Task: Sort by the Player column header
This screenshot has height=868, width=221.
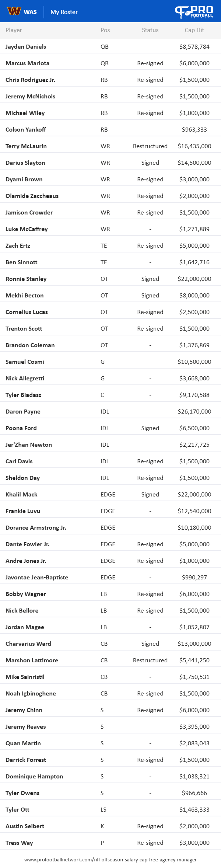Action: [x=14, y=30]
